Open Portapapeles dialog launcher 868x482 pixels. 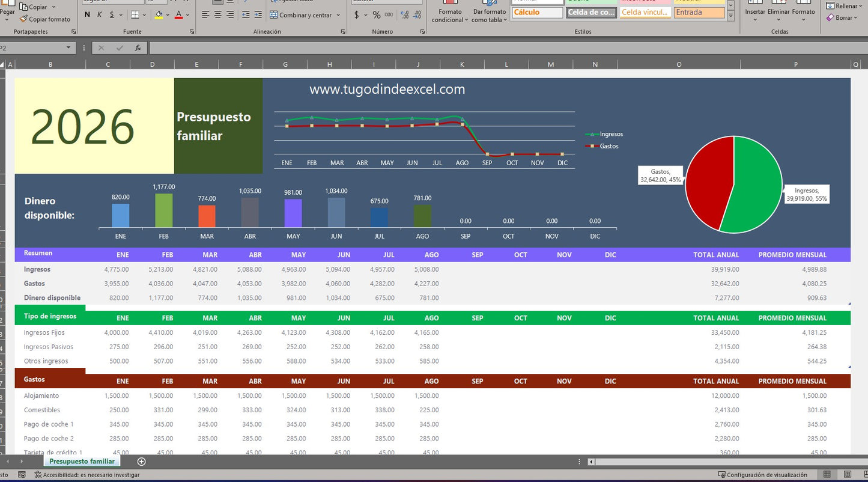[x=73, y=32]
